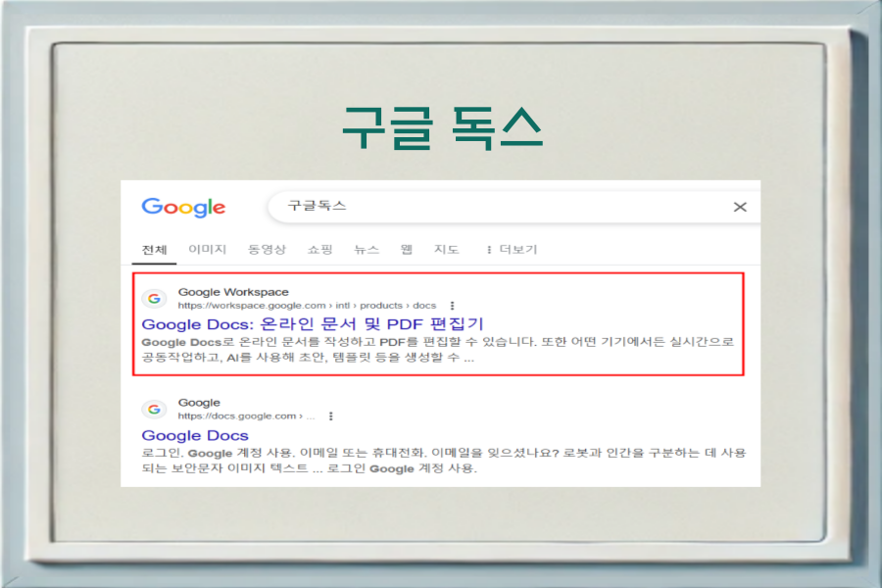Select the 전체 tab
This screenshot has height=588, width=882.
(x=154, y=250)
